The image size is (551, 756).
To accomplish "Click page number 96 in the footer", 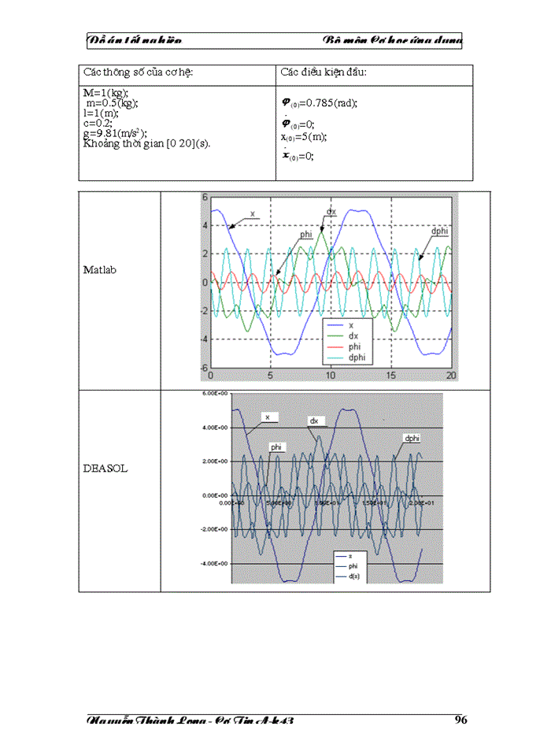I will pyautogui.click(x=460, y=719).
